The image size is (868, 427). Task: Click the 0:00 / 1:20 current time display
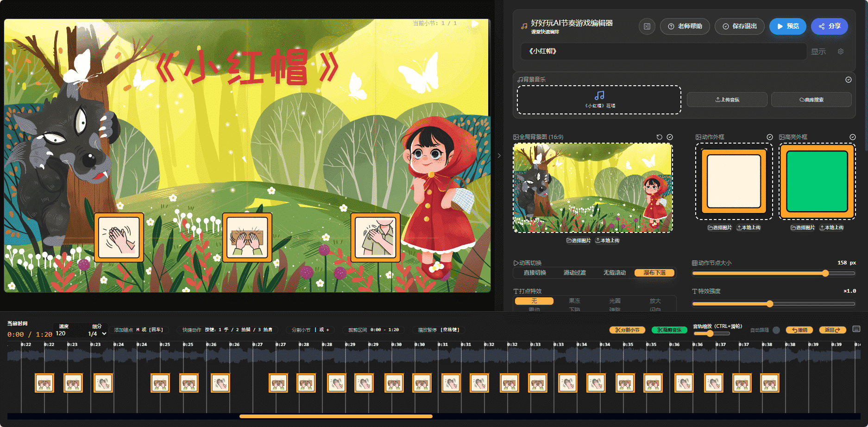30,334
